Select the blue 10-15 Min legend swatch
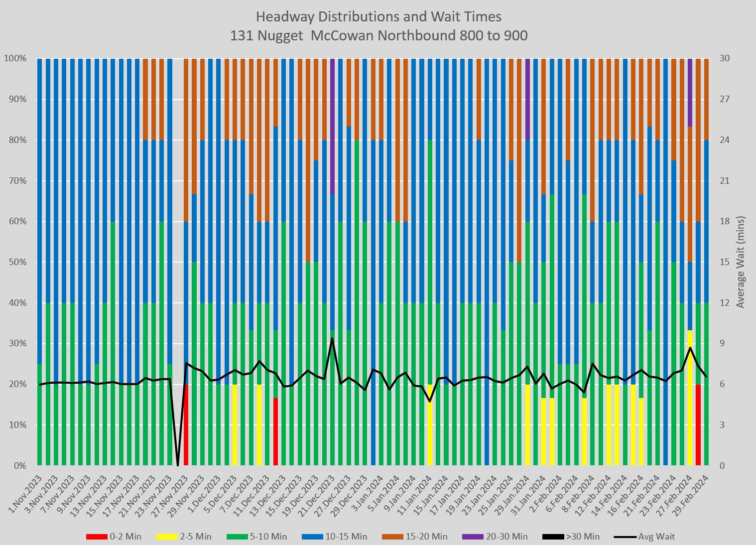The width and height of the screenshot is (756, 545). tap(312, 537)
